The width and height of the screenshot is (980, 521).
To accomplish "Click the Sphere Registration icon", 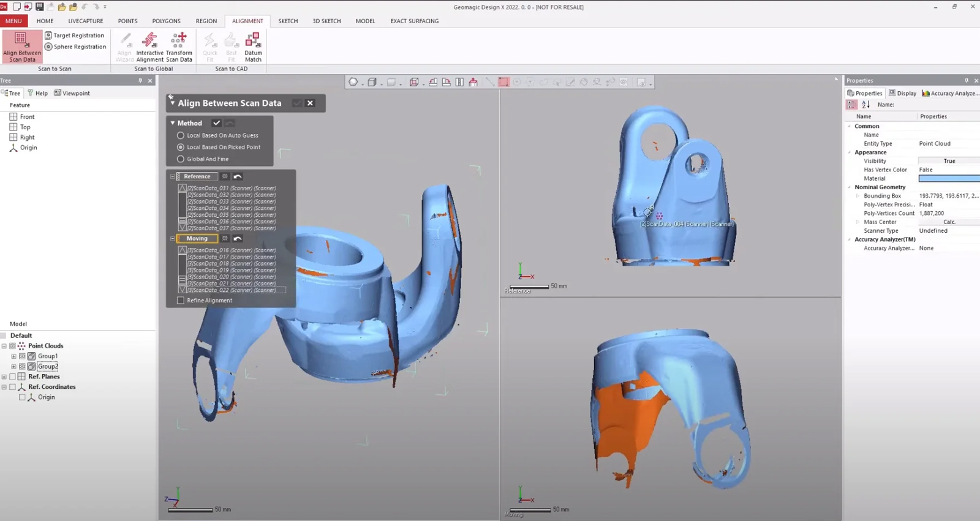I will [48, 47].
